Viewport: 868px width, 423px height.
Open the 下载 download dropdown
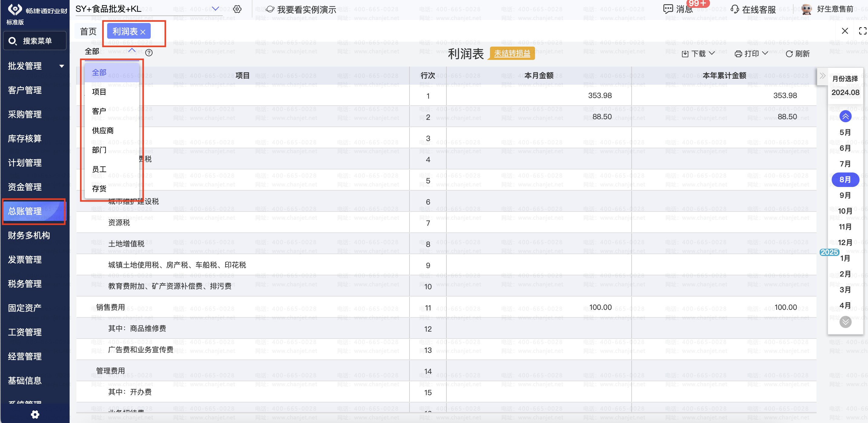point(698,54)
